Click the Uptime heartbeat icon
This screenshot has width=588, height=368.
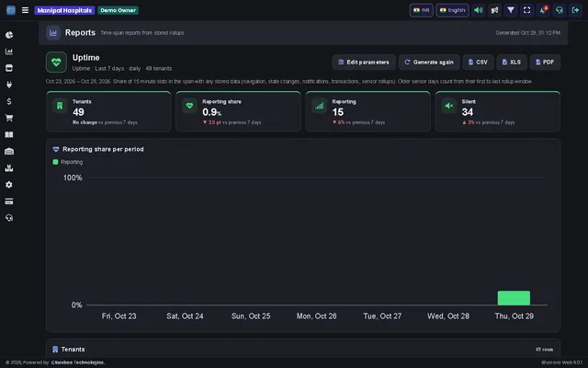click(56, 62)
